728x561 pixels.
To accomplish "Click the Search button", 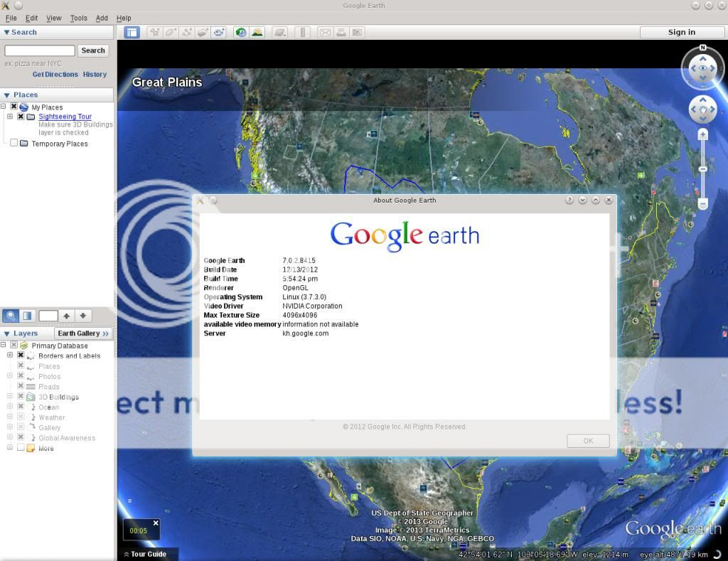I will [93, 50].
